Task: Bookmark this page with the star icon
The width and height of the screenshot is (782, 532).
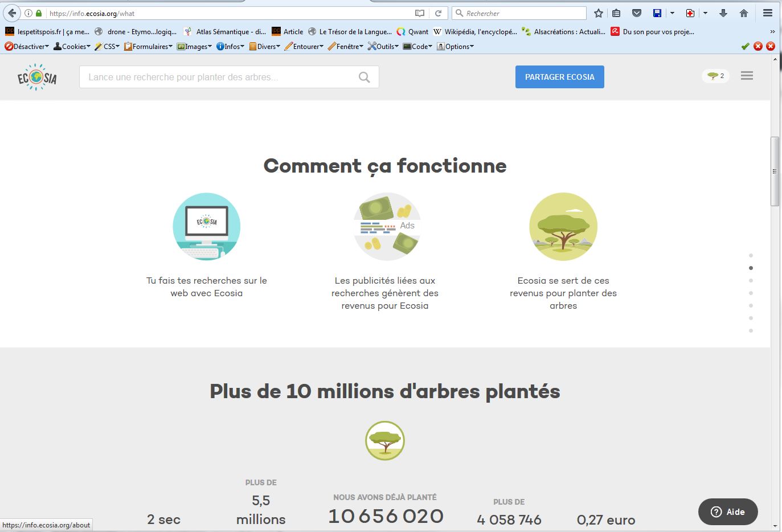Action: (599, 13)
